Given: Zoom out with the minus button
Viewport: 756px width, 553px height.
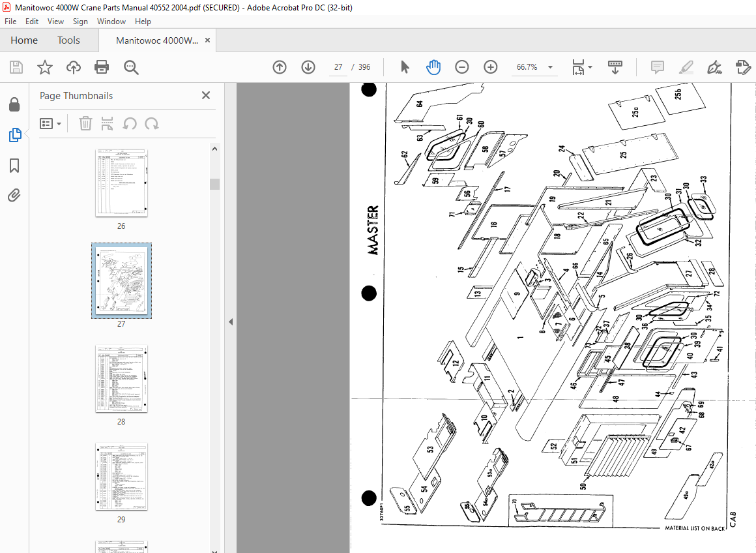Looking at the screenshot, I should (x=462, y=67).
